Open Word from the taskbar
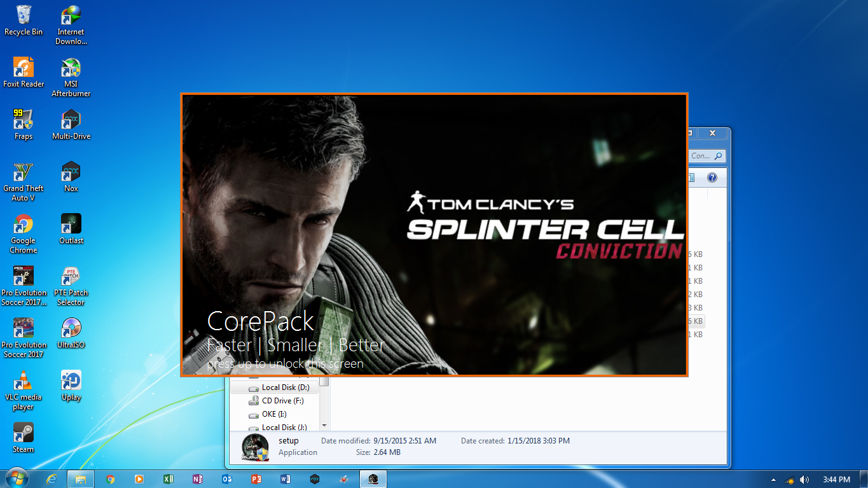This screenshot has height=488, width=868. coord(286,479)
